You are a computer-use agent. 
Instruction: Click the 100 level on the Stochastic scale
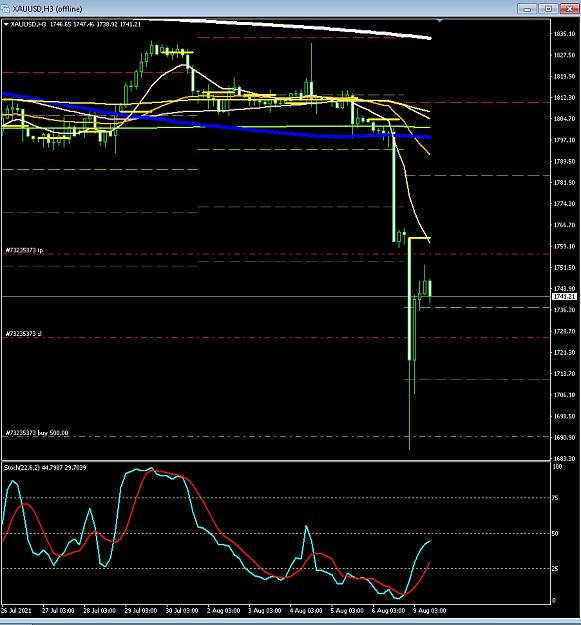click(x=557, y=466)
